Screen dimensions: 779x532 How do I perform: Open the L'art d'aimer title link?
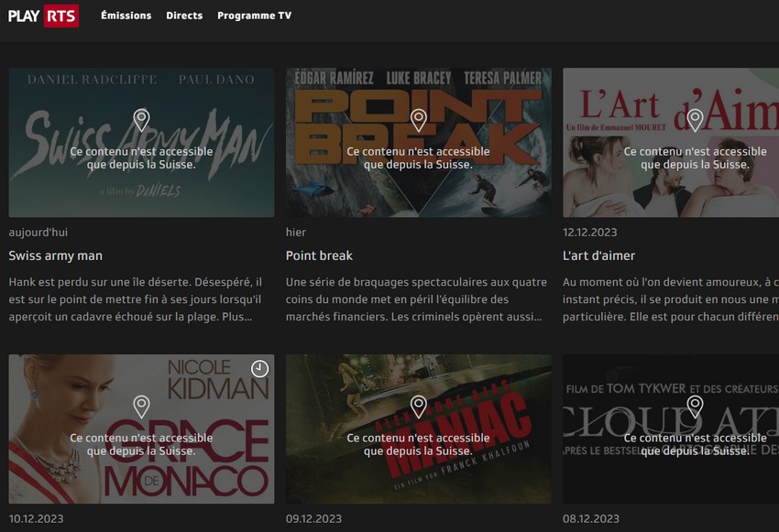[x=598, y=255]
